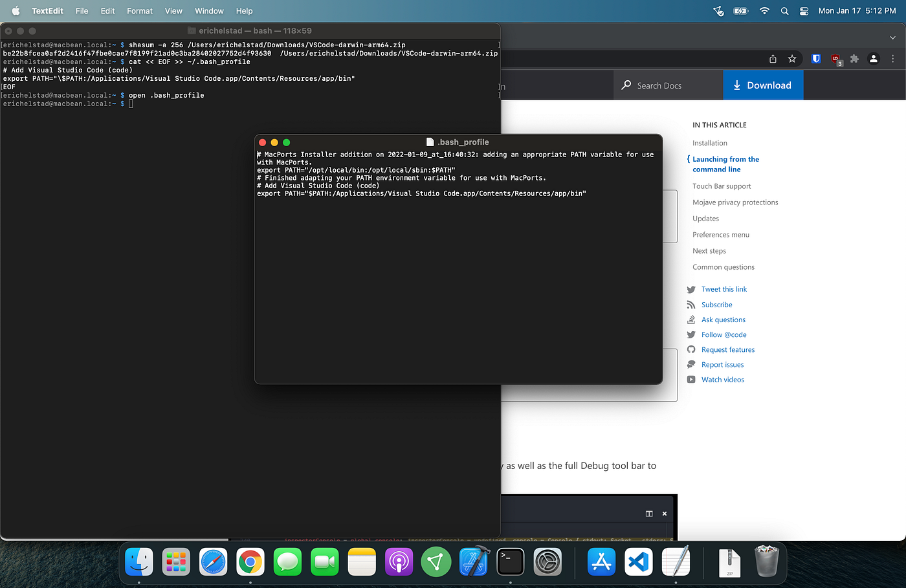Launch Visual Studio Code from the Dock

pyautogui.click(x=638, y=561)
